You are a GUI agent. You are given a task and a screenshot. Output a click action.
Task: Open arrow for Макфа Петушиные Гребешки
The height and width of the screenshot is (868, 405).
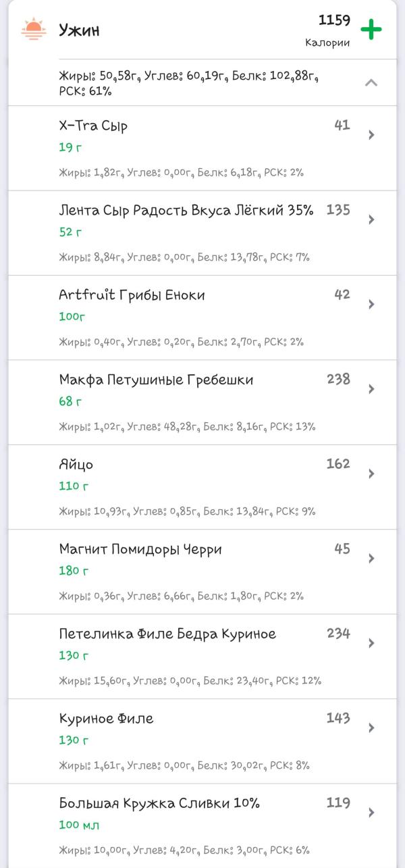pos(371,389)
